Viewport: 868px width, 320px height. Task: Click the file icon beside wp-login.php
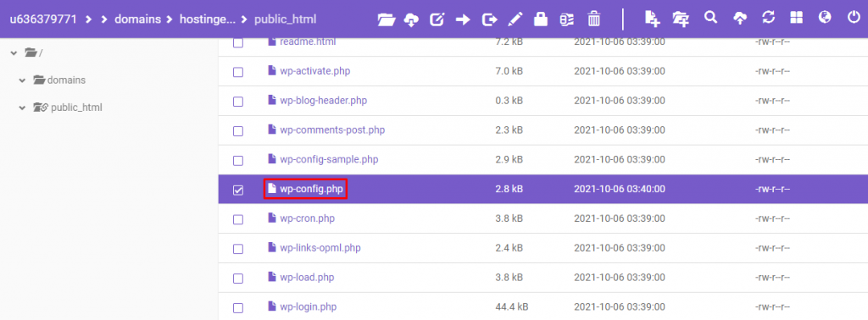(x=271, y=306)
